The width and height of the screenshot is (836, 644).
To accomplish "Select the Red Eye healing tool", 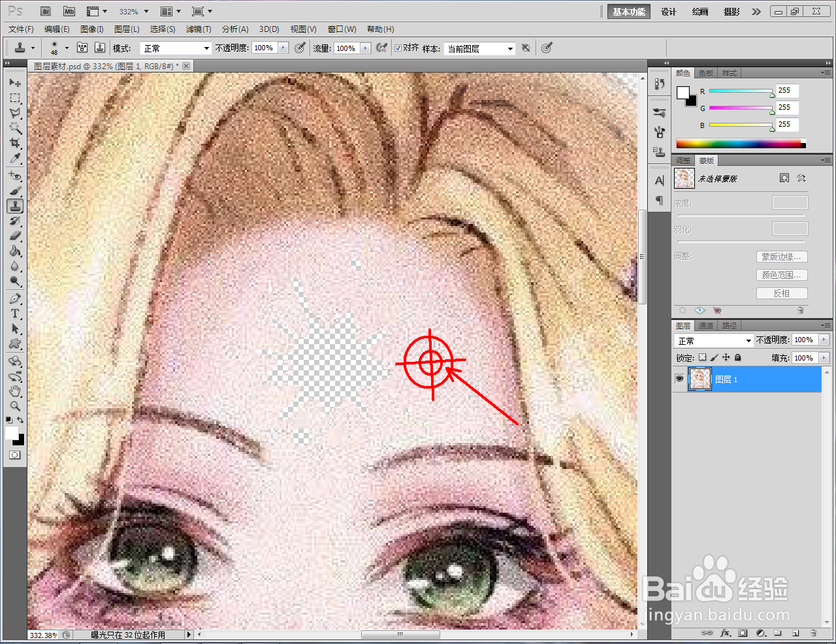I will 15,176.
